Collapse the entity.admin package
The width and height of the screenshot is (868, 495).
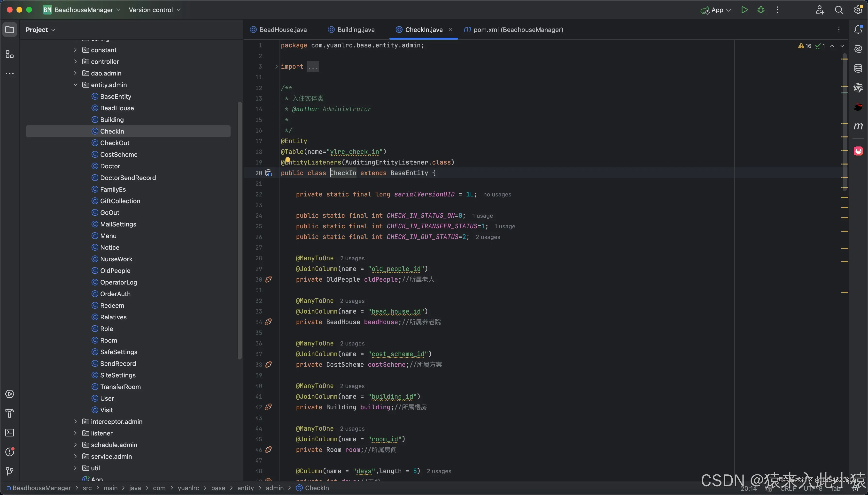pos(76,85)
